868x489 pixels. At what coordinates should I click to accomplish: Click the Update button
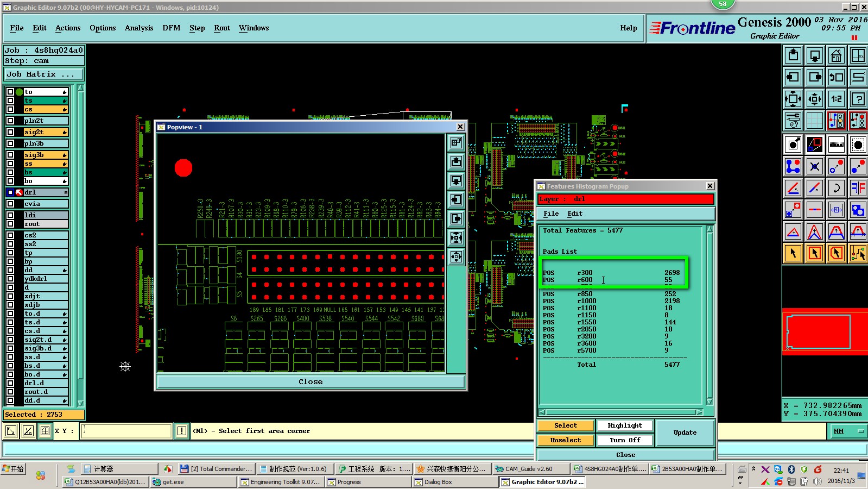[x=685, y=432]
